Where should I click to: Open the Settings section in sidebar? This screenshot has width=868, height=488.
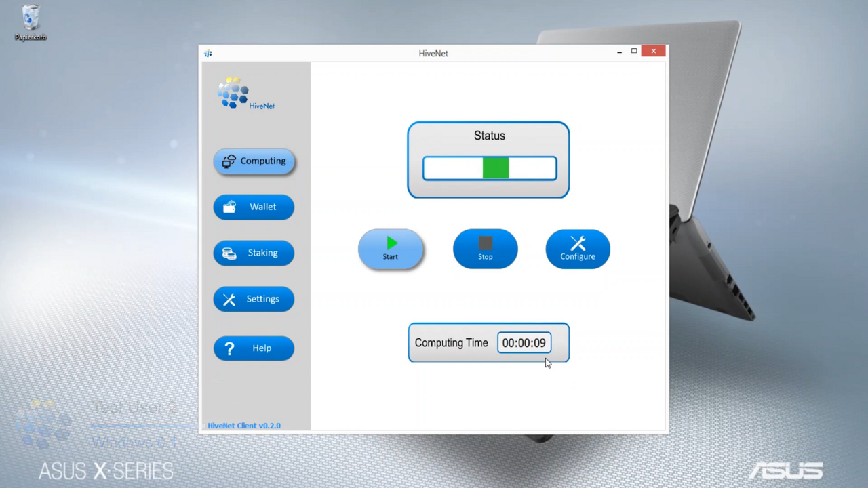coord(254,299)
